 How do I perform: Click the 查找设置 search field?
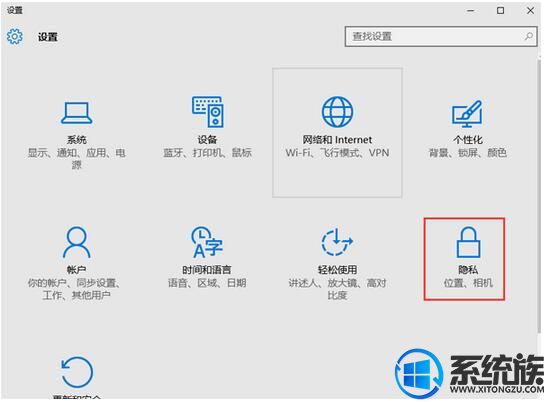coord(441,36)
